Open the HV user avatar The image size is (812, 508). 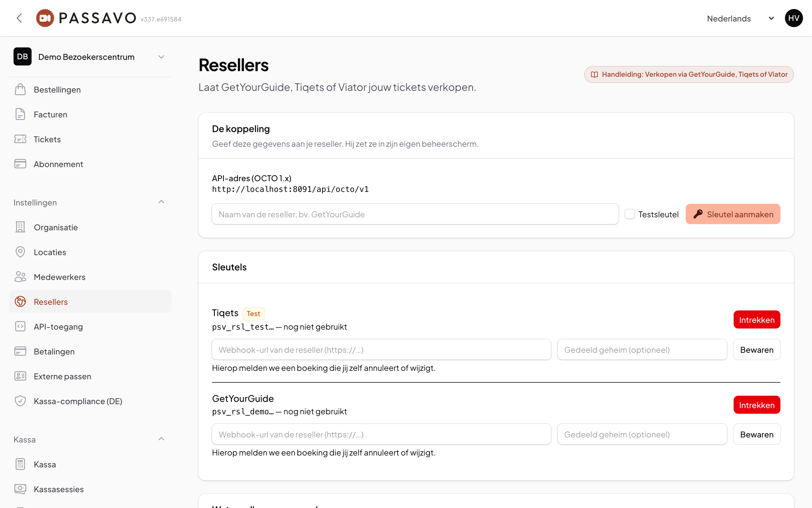[794, 18]
